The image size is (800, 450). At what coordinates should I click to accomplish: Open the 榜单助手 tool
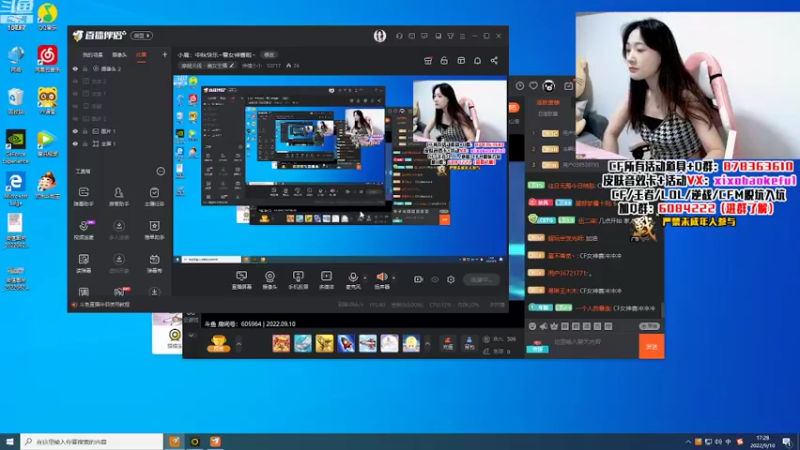(154, 230)
